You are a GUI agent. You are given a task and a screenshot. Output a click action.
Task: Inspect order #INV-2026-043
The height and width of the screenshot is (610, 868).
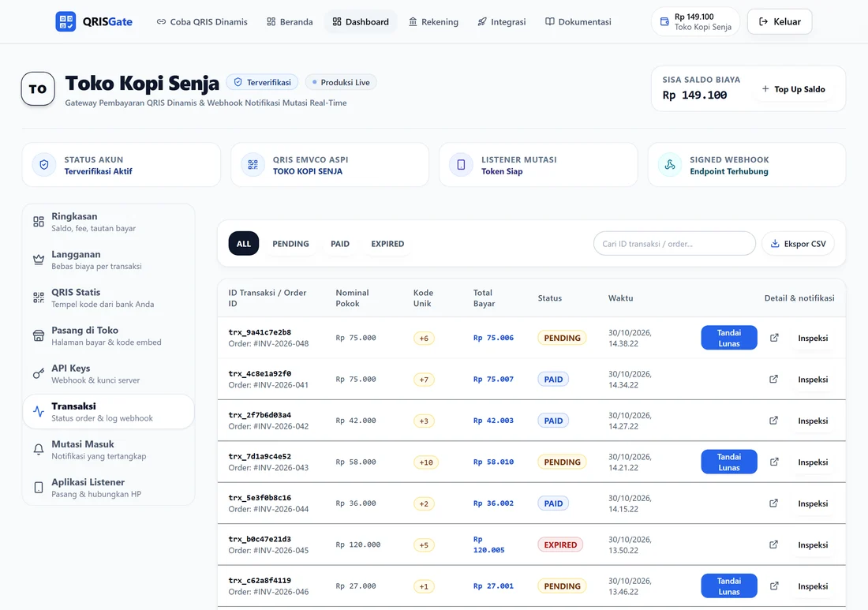(x=813, y=462)
